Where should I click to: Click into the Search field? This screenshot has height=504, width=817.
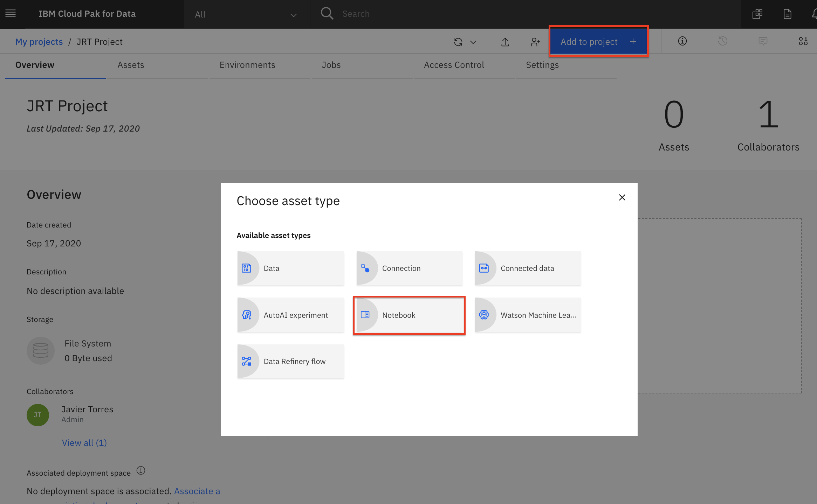click(x=526, y=14)
